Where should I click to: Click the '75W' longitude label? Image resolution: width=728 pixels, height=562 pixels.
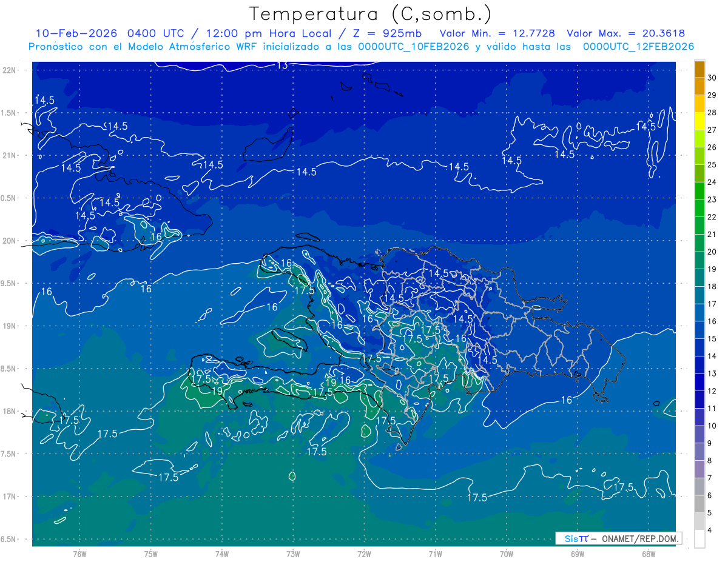click(x=150, y=554)
